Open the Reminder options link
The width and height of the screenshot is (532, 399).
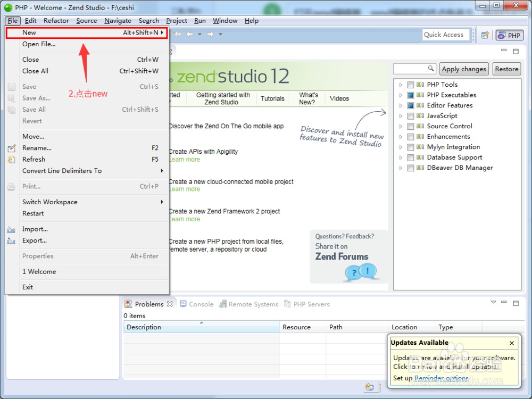tap(442, 378)
